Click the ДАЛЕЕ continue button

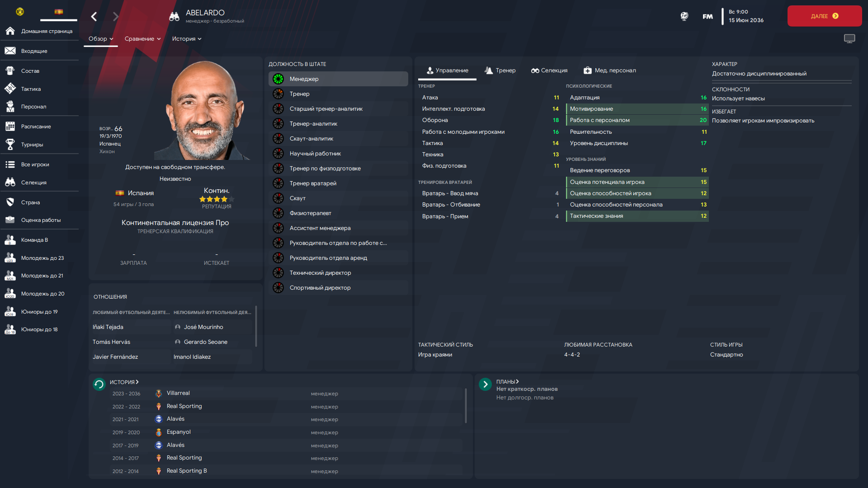(x=825, y=16)
